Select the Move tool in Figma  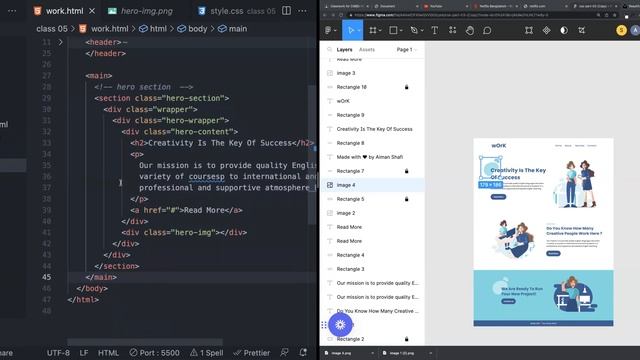(x=351, y=30)
